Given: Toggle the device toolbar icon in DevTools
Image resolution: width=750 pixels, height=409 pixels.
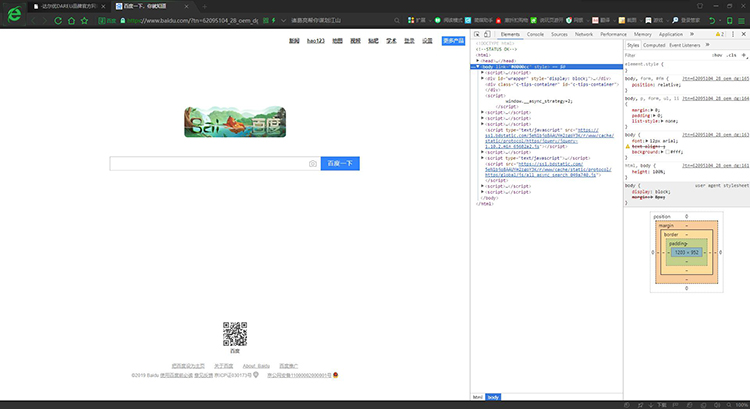Looking at the screenshot, I should [x=487, y=34].
